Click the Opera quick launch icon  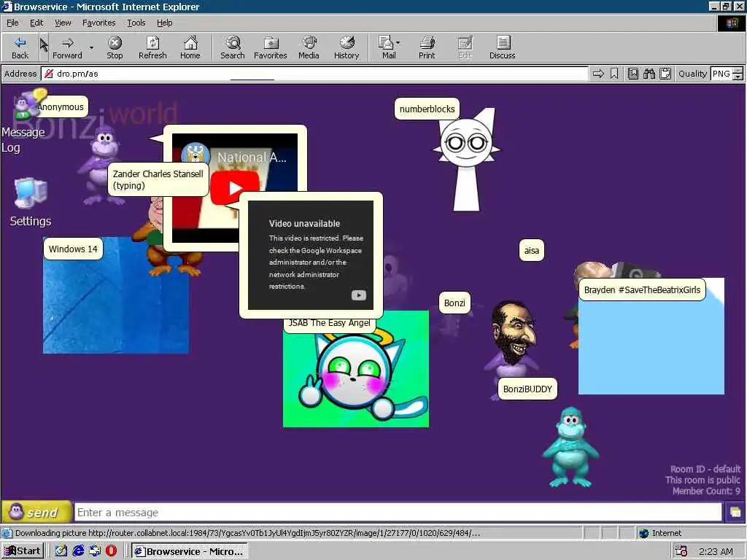(111, 551)
